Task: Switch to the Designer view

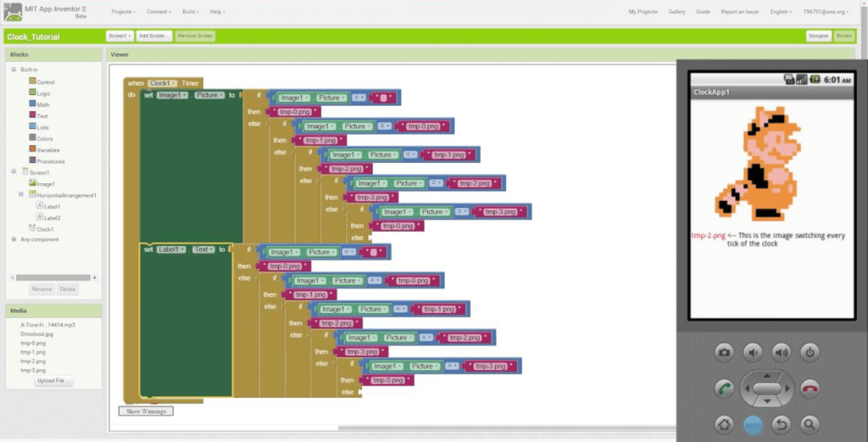Action: (818, 36)
